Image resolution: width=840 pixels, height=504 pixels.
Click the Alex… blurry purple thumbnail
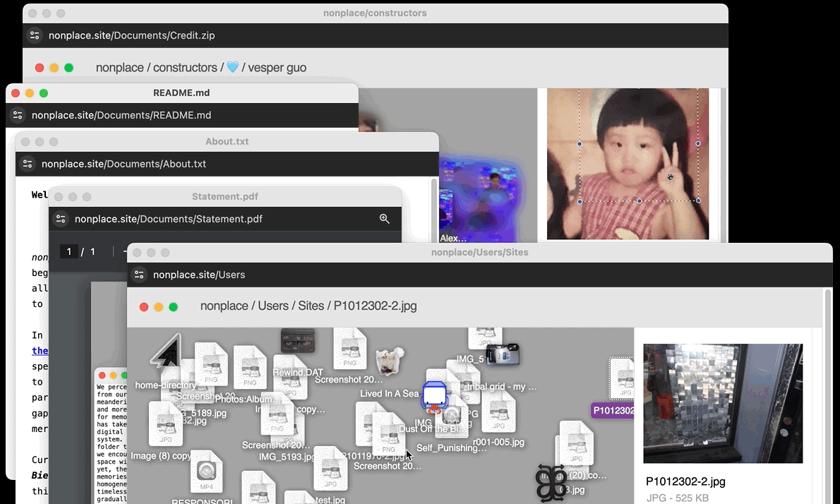point(479,201)
